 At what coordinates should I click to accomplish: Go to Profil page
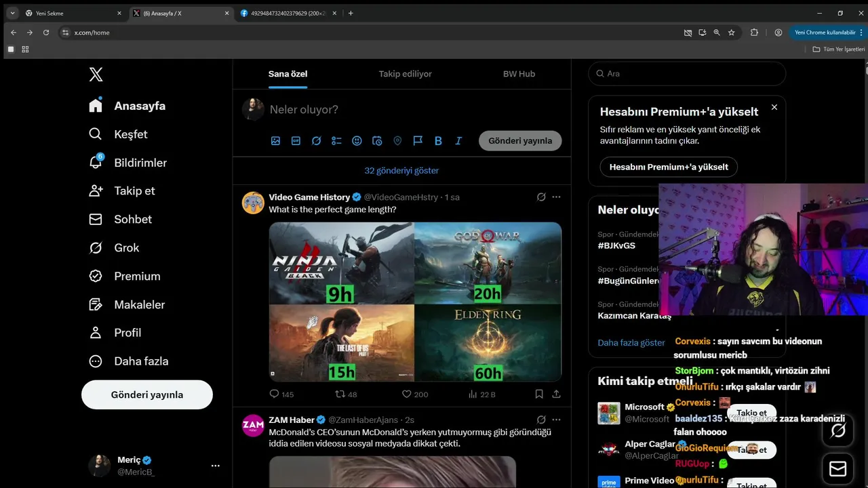point(115,333)
